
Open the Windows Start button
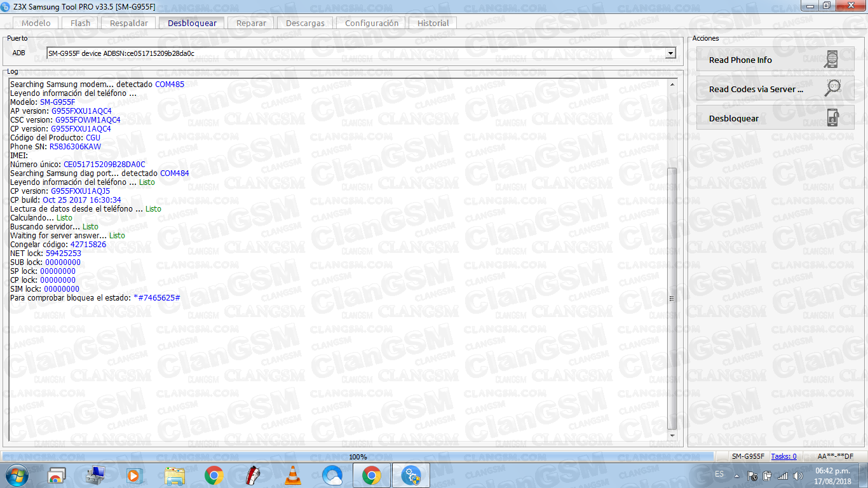tap(17, 475)
